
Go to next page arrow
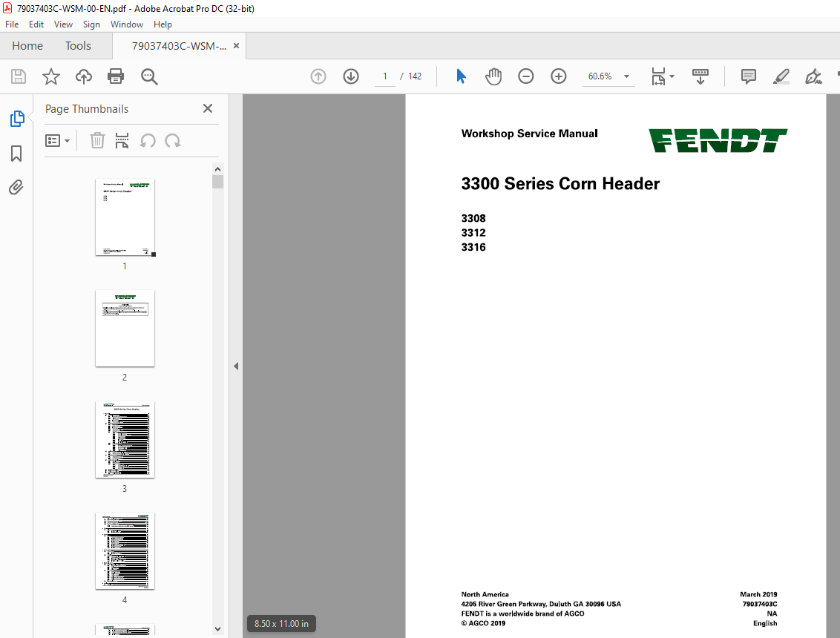(x=351, y=76)
